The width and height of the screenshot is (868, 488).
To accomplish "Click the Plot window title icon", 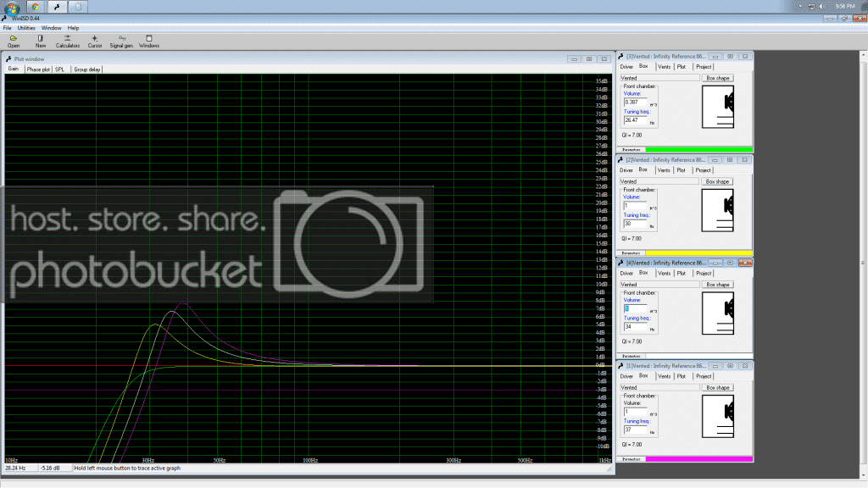I will point(8,58).
